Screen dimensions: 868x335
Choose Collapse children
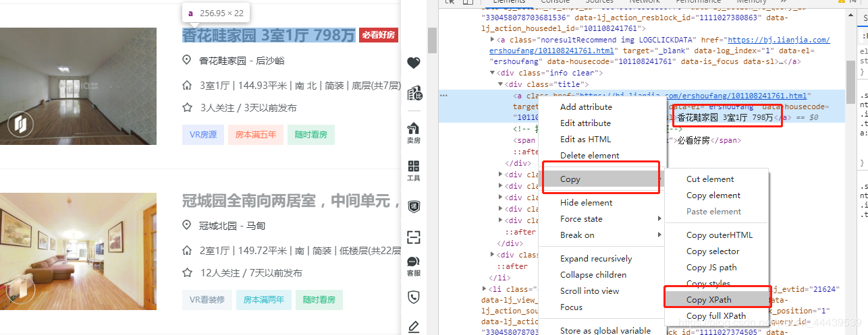(593, 274)
